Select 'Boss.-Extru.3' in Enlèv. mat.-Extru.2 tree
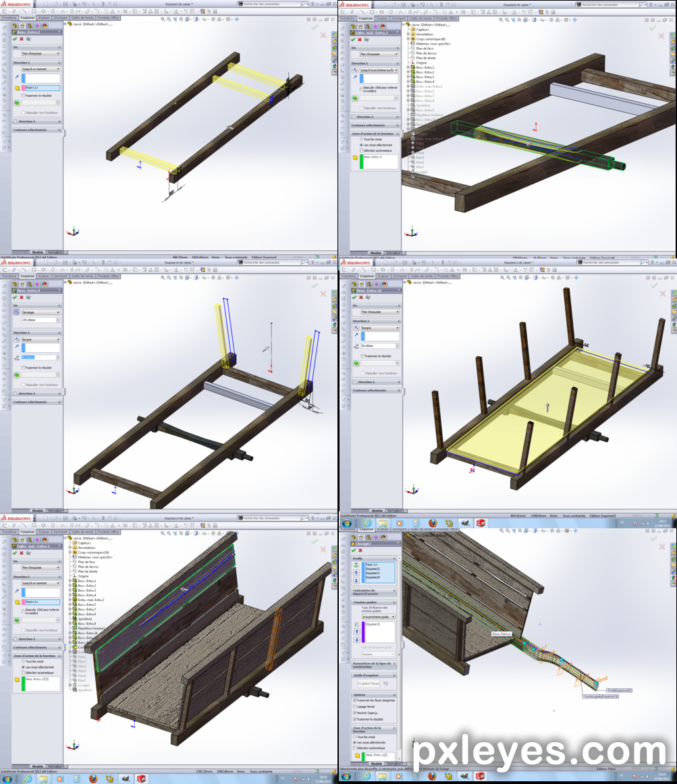This screenshot has width=677, height=784. [425, 77]
